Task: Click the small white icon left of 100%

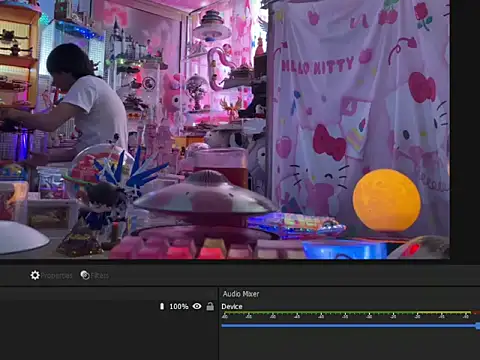Action: pos(162,306)
